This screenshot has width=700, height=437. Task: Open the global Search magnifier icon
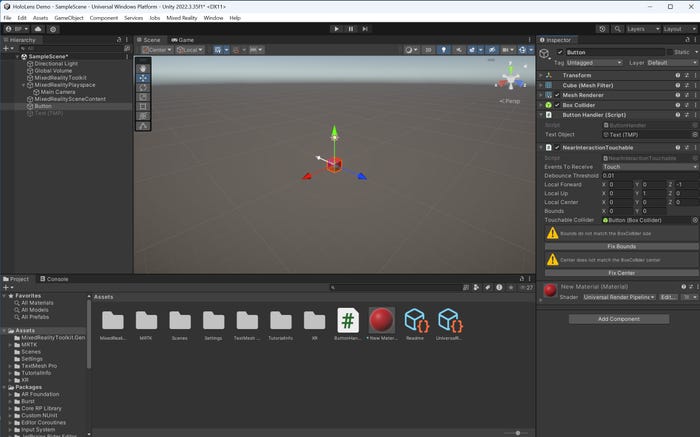[617, 29]
